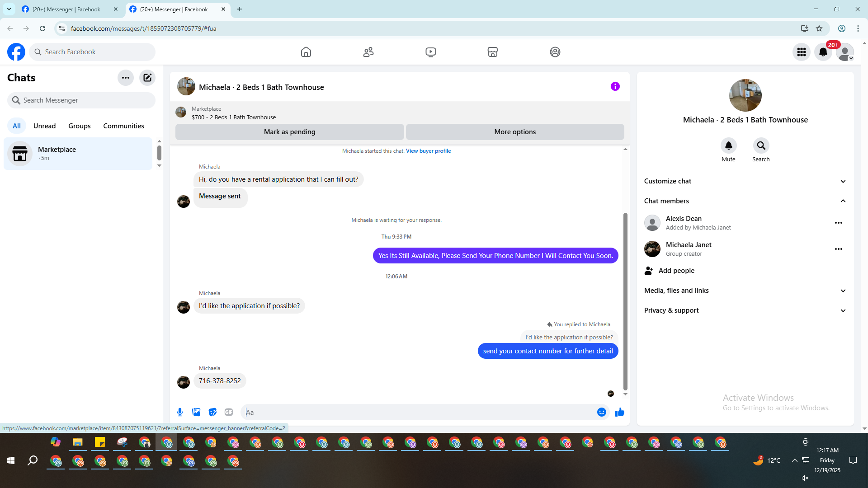
Task: Send a thumbs up like
Action: click(x=620, y=412)
